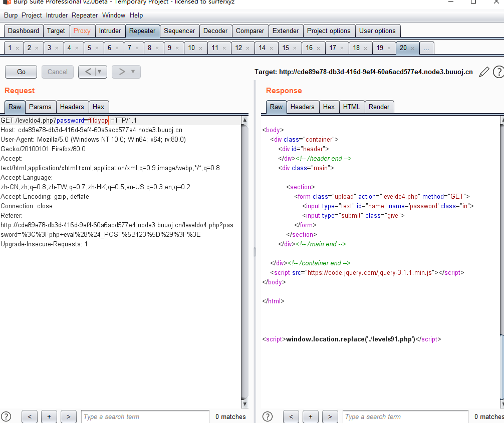Switch to the Extender tab
This screenshot has height=423, width=504.
coord(286,31)
